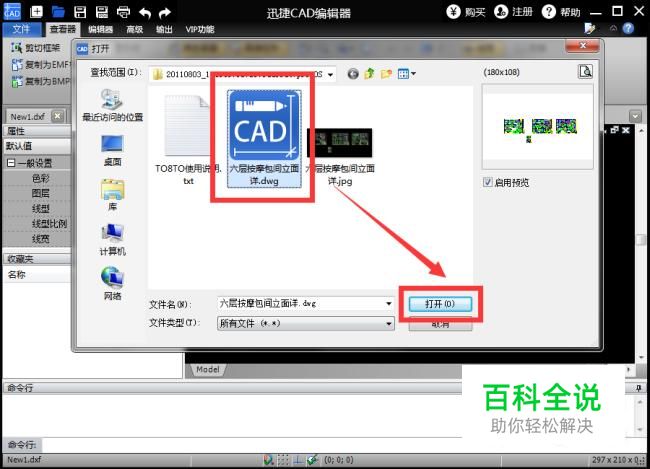
Task: Select the 色彩 property row
Action: point(40,178)
